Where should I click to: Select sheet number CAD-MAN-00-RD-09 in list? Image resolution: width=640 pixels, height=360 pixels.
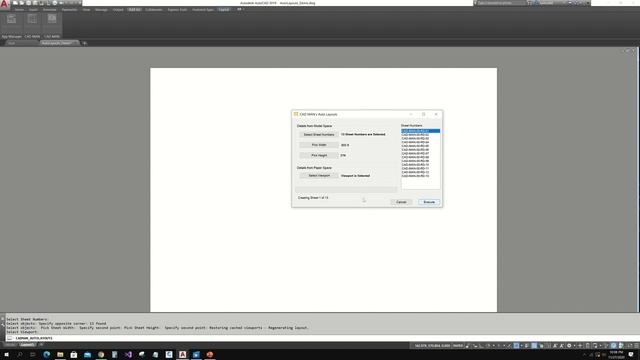420,161
